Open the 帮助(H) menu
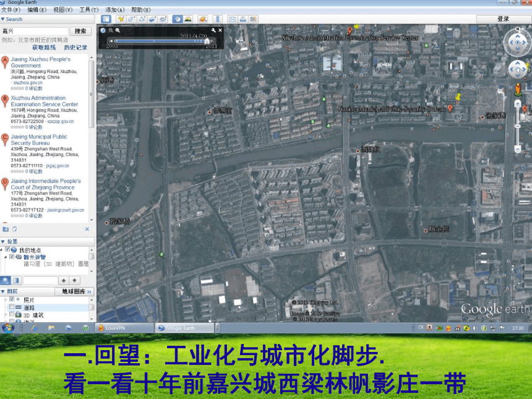 (140, 10)
